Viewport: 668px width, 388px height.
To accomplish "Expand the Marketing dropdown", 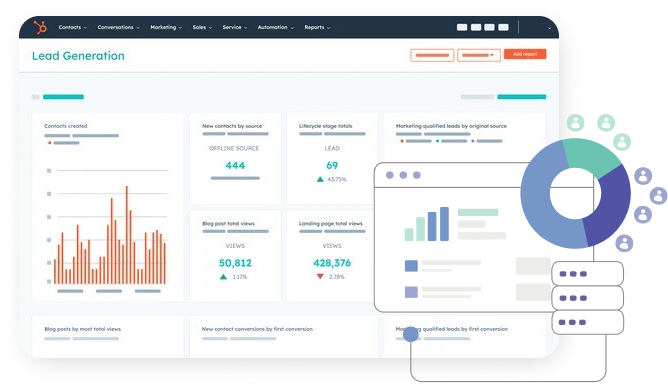I will click(x=166, y=27).
